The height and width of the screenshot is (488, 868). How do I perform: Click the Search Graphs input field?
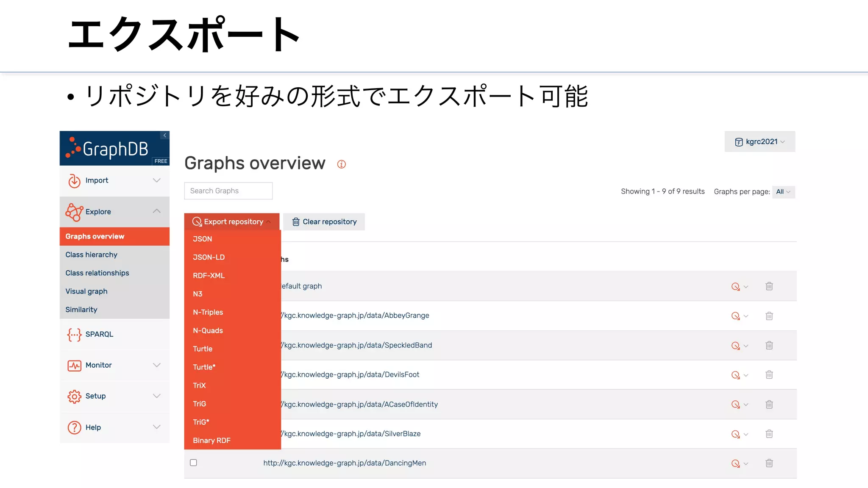(x=228, y=191)
